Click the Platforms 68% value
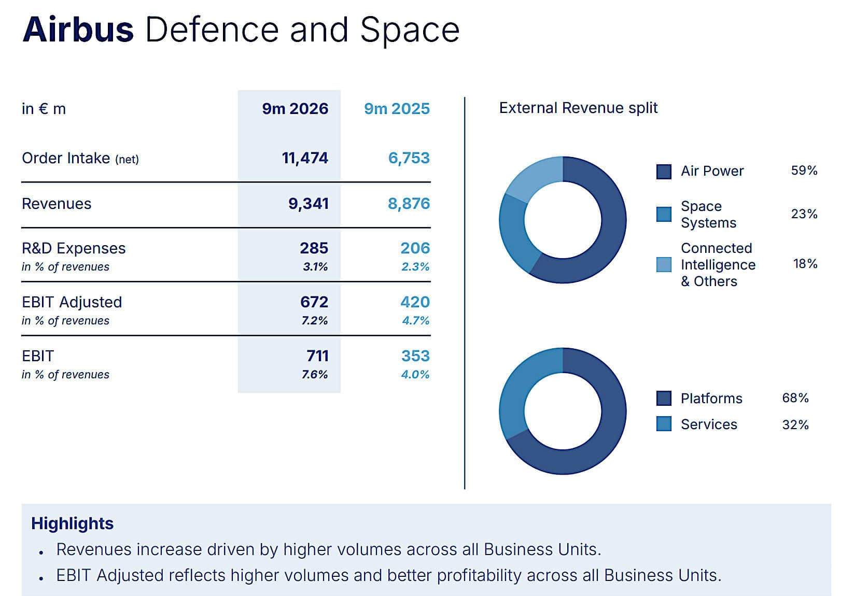868x596 pixels. [x=795, y=398]
